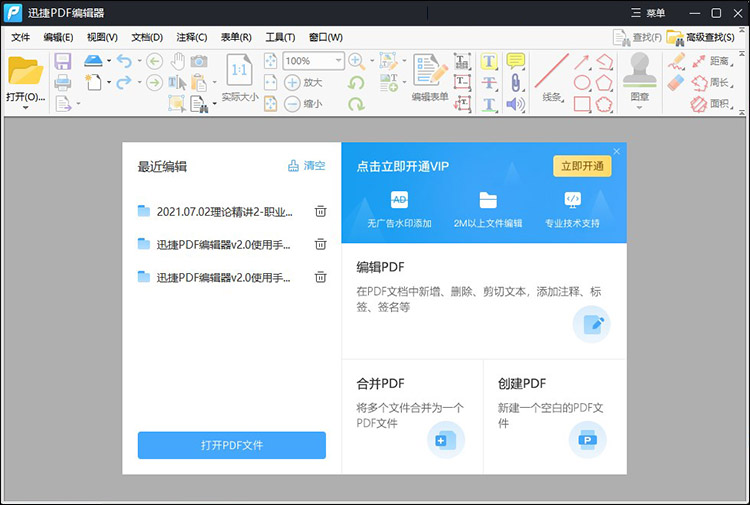Click 清空 to clear recent list
750x505 pixels.
coord(306,166)
